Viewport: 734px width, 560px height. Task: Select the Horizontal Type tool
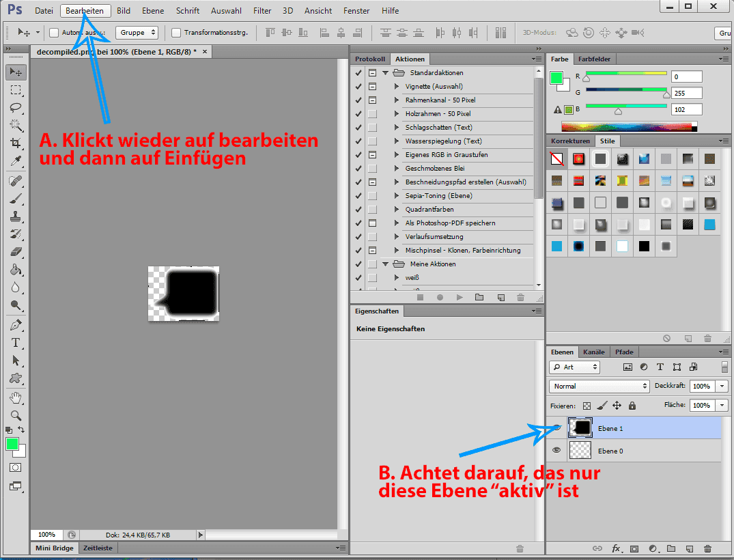coord(16,343)
